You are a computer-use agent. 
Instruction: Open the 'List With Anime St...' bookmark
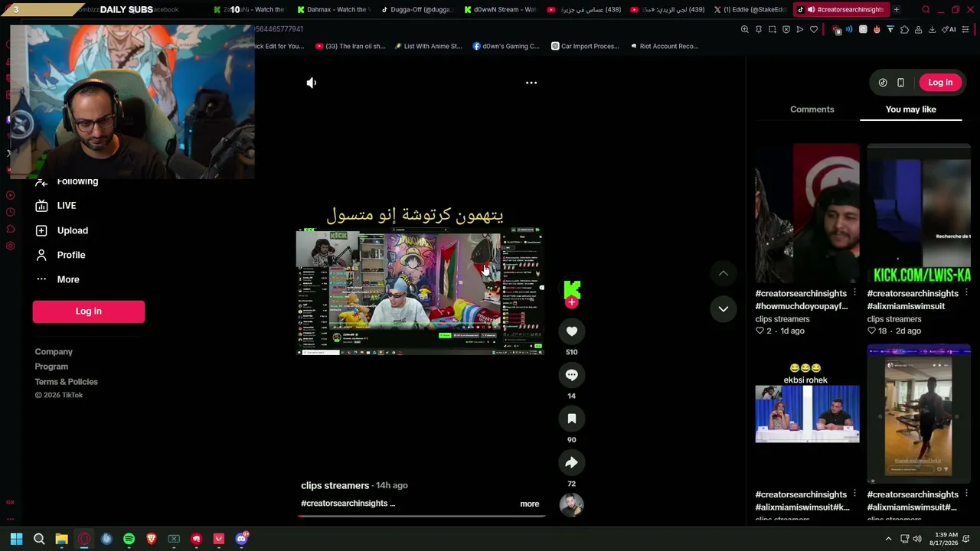[429, 46]
